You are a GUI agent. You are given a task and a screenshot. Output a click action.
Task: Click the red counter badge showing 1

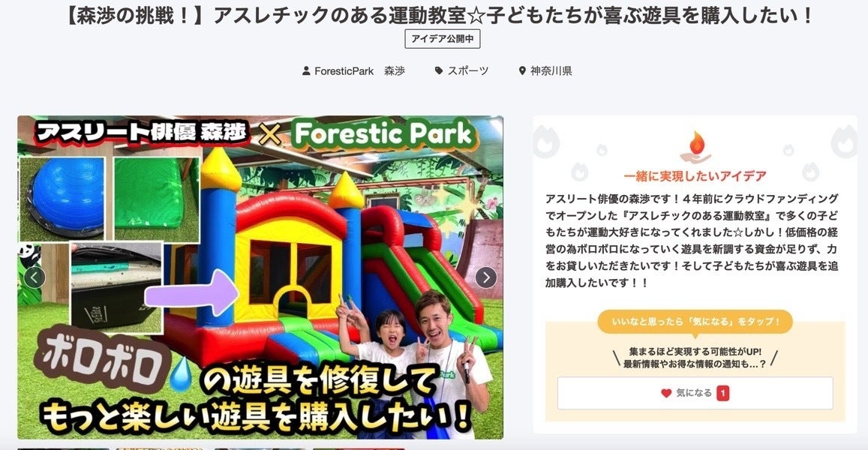pos(723,393)
